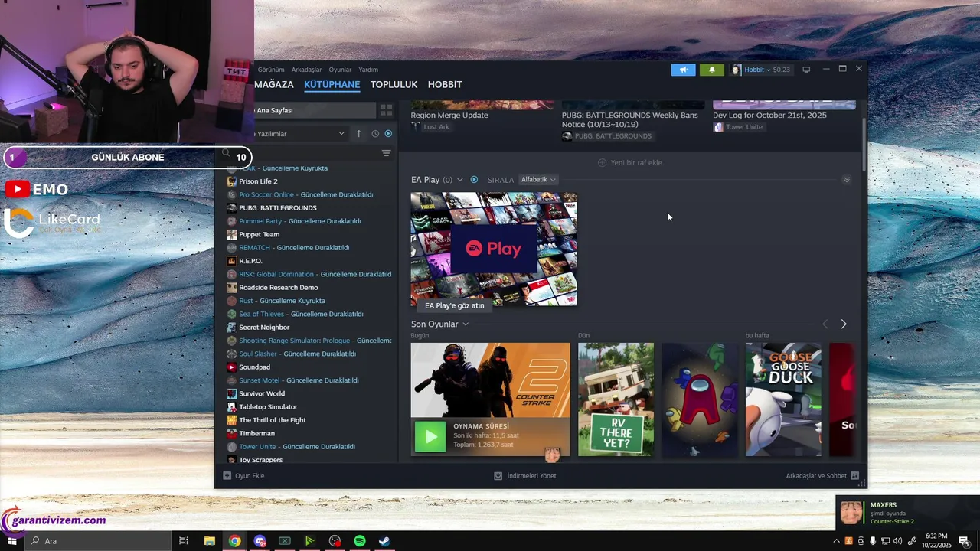The width and height of the screenshot is (980, 551).
Task: Click the green Play button for Counter-Strike 2
Action: click(x=430, y=436)
